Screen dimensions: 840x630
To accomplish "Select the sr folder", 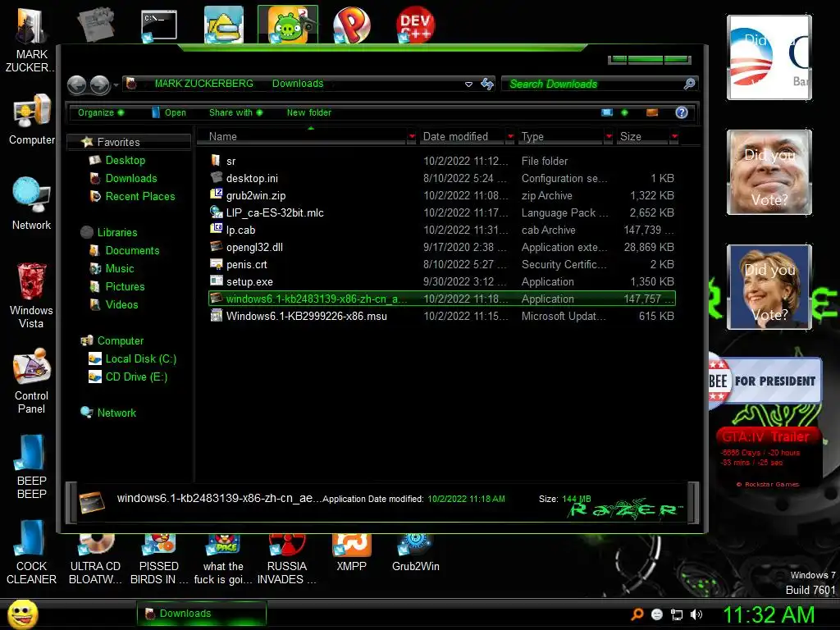I will point(442,162).
